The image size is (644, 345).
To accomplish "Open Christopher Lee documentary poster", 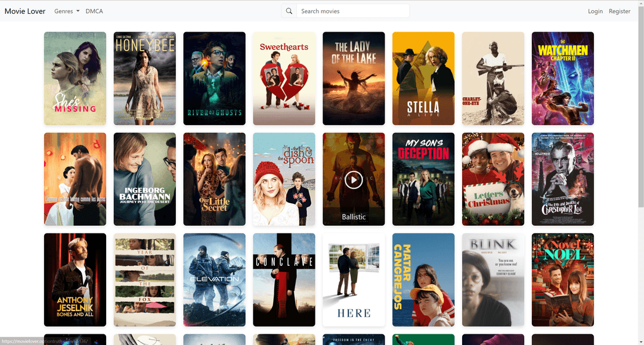I will [x=563, y=179].
